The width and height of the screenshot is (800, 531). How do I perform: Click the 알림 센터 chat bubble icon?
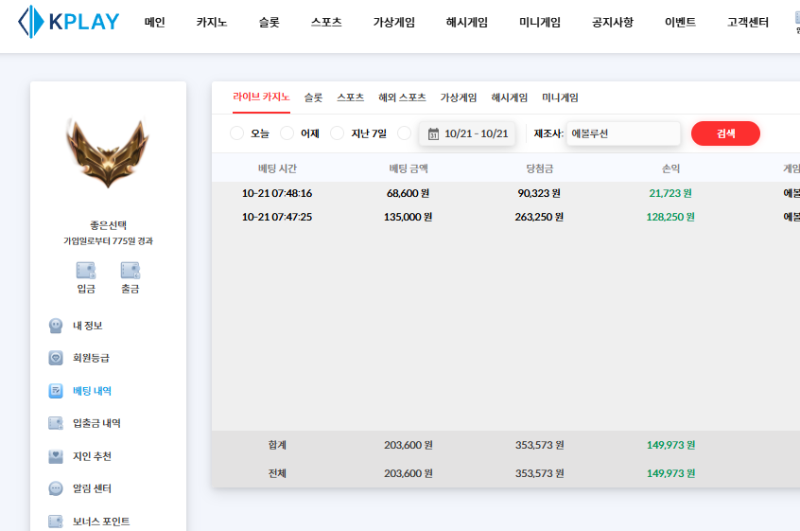56,489
